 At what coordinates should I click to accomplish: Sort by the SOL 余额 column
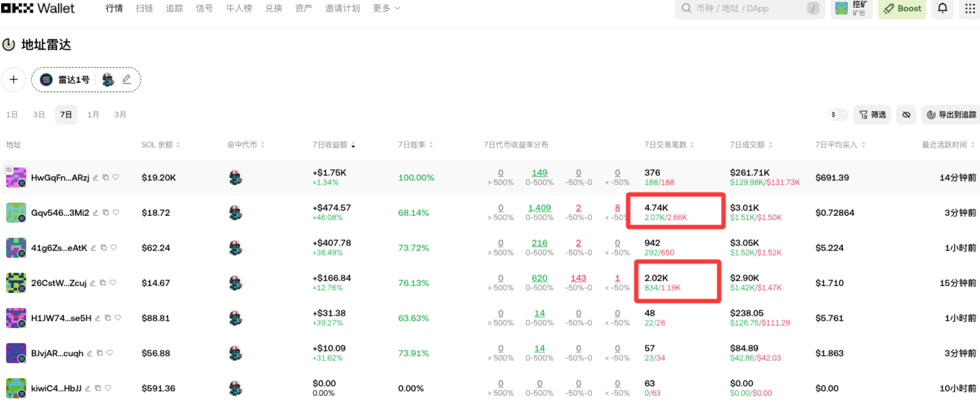160,145
